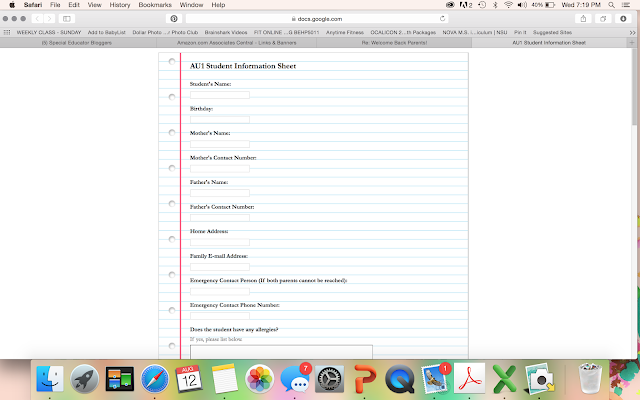
Task: Click the Mother's Contact Number field
Action: [220, 169]
